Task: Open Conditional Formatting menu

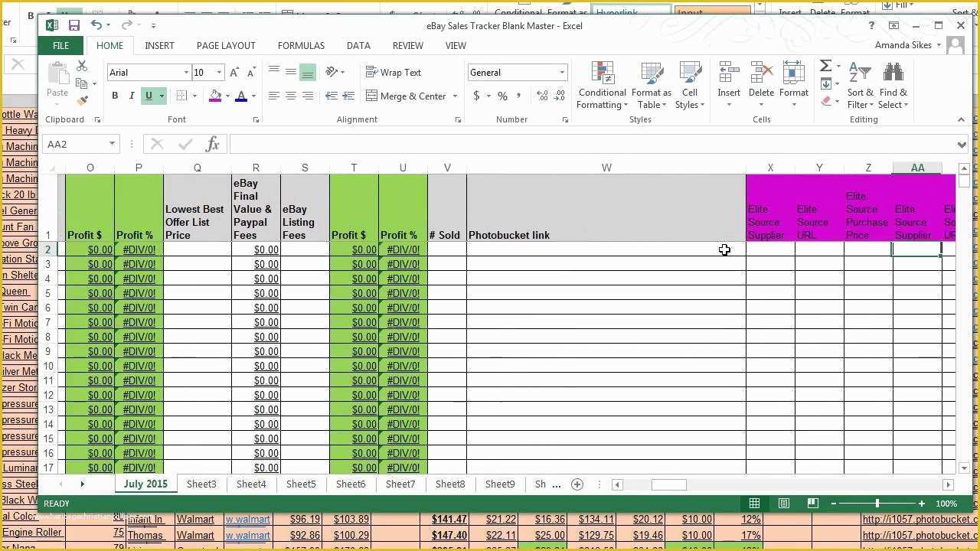Action: (602, 86)
